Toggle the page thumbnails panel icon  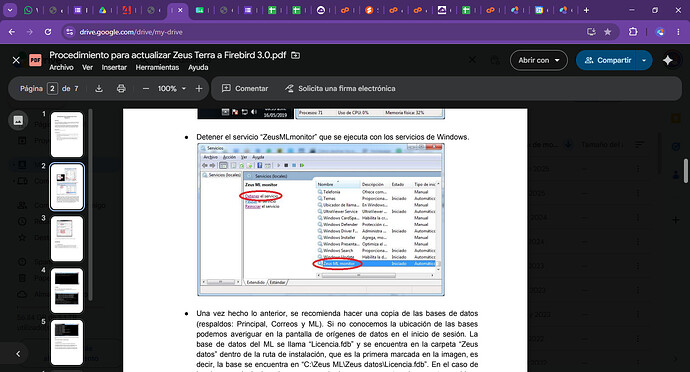coord(18,120)
